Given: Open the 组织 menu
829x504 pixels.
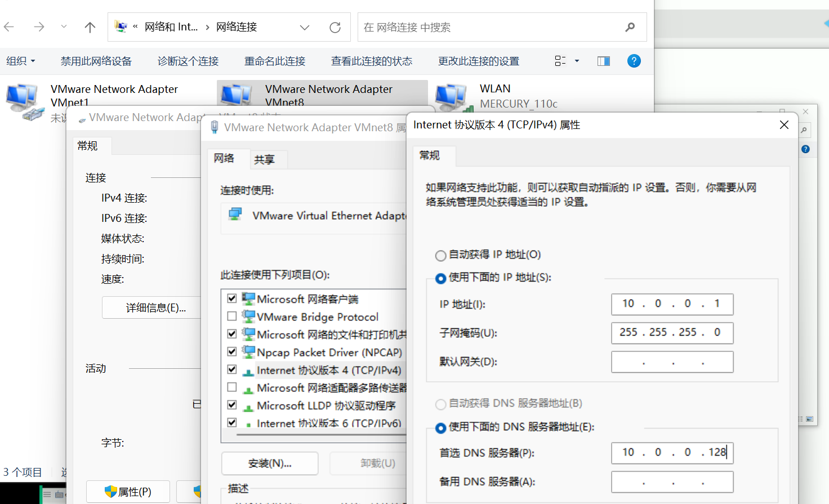Looking at the screenshot, I should (x=21, y=61).
